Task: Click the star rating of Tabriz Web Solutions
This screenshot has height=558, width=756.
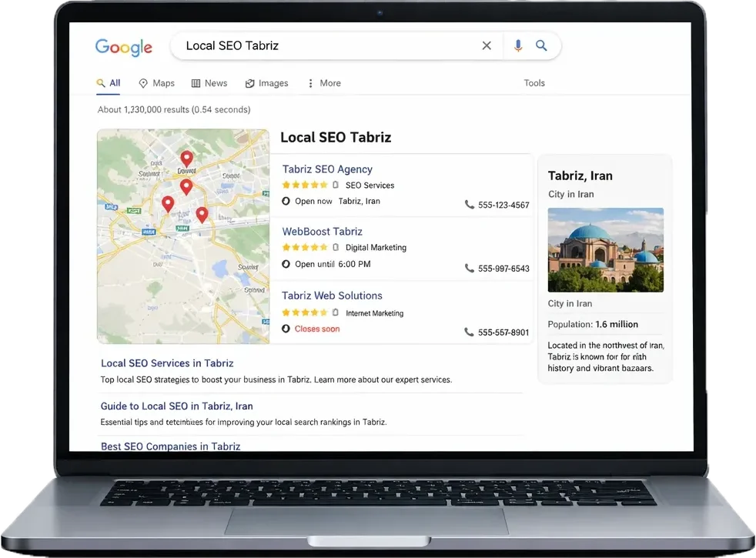Action: coord(305,312)
